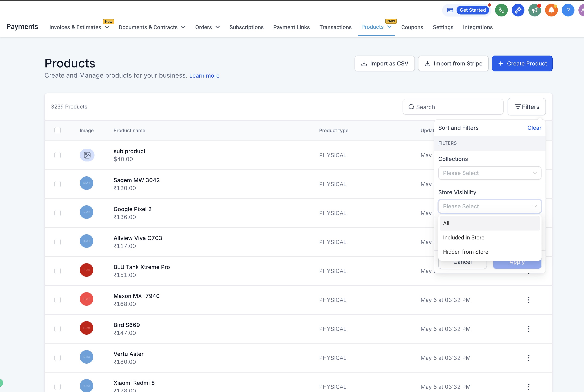Image resolution: width=584 pixels, height=392 pixels.
Task: Open three-dot menu for Maxon MX-7940
Action: 528,300
